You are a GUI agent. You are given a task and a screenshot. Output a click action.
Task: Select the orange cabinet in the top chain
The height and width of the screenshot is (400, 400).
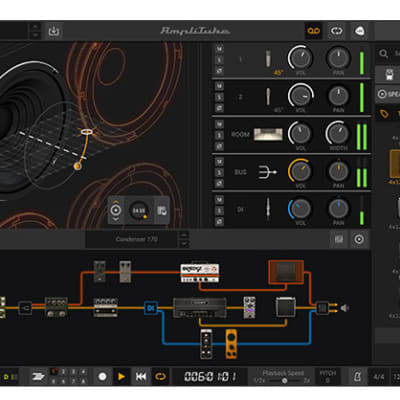point(286,272)
